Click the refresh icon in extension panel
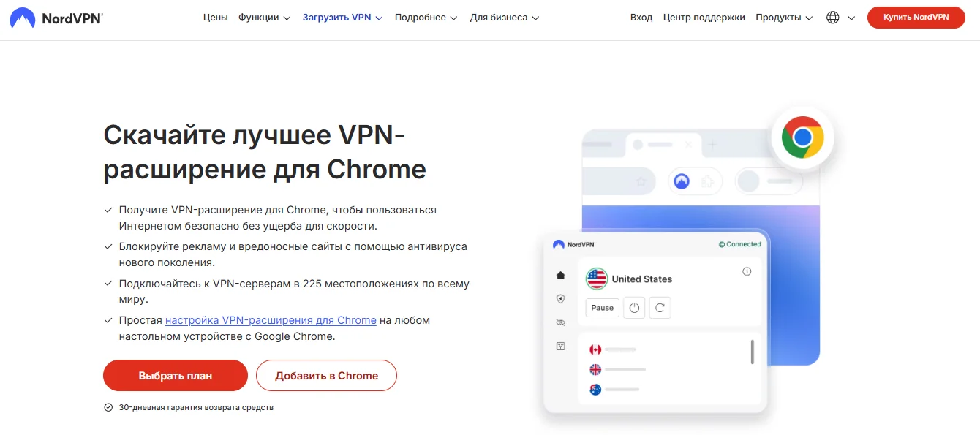Image resolution: width=980 pixels, height=435 pixels. click(x=660, y=308)
